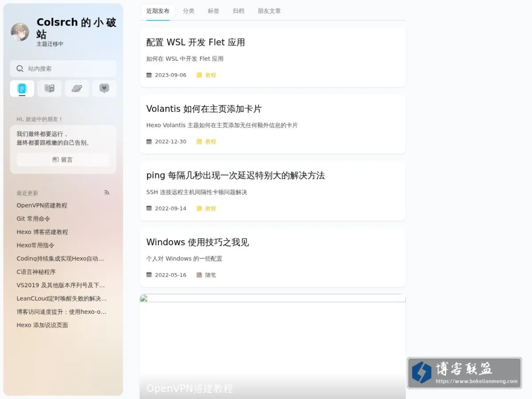Viewport: 532px width, 399px height.
Task: Switch to the 归档 tab
Action: pos(239,11)
